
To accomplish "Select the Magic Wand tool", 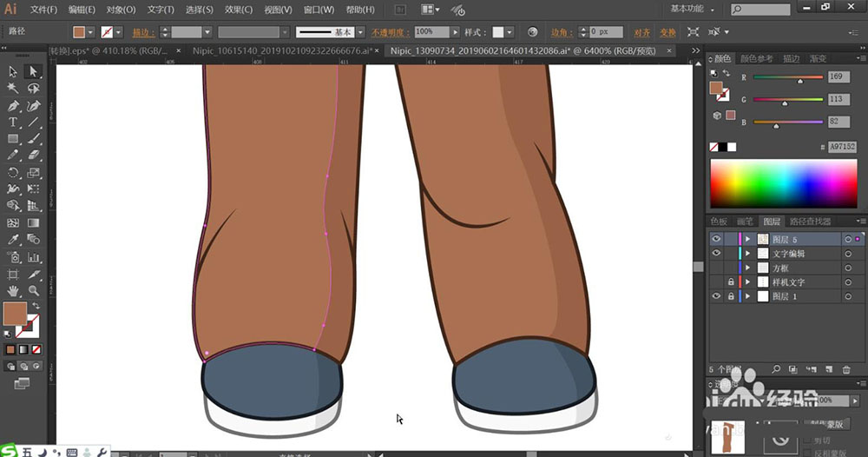I will [x=13, y=89].
